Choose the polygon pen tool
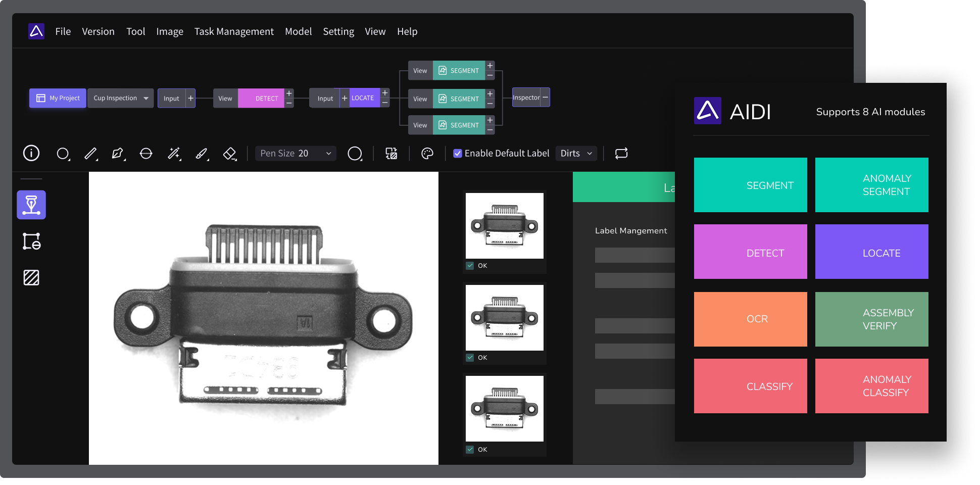This screenshot has height=485, width=980. click(118, 154)
